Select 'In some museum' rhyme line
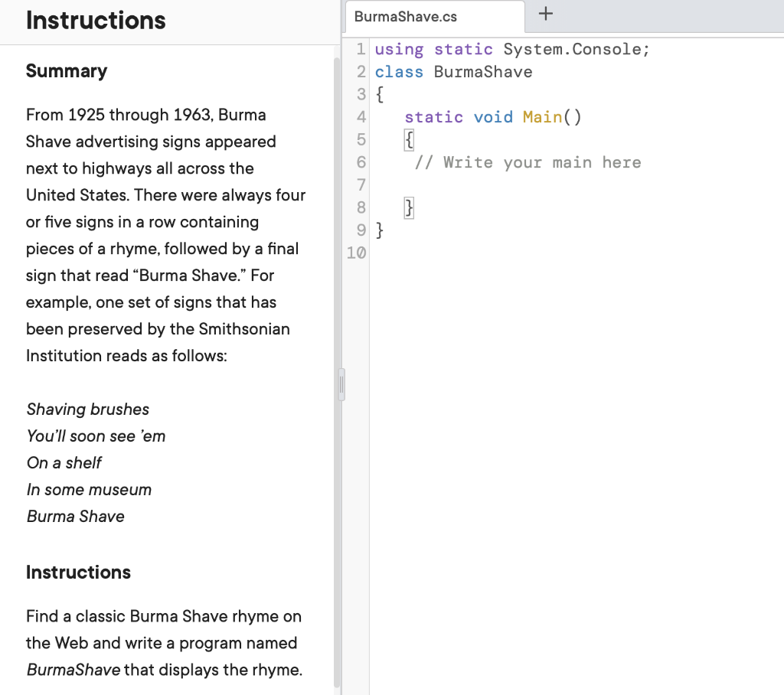This screenshot has width=784, height=695. click(x=89, y=489)
